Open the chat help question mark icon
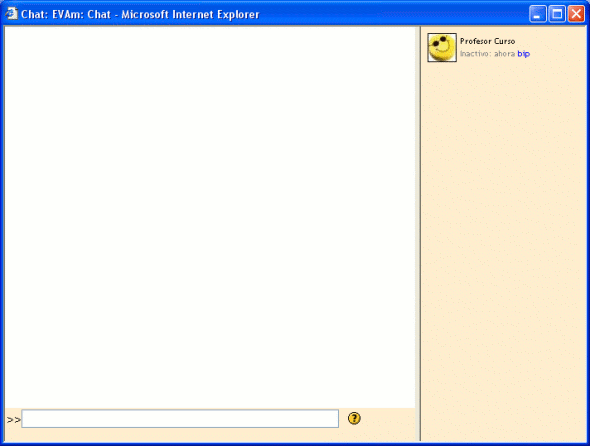The height and width of the screenshot is (446, 590). coord(354,418)
